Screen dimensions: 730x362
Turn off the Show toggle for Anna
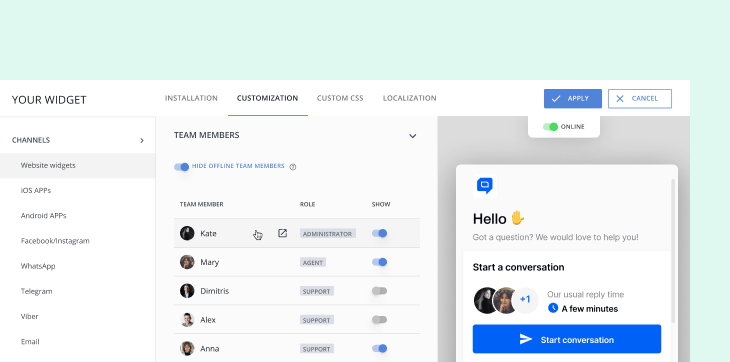tap(379, 349)
